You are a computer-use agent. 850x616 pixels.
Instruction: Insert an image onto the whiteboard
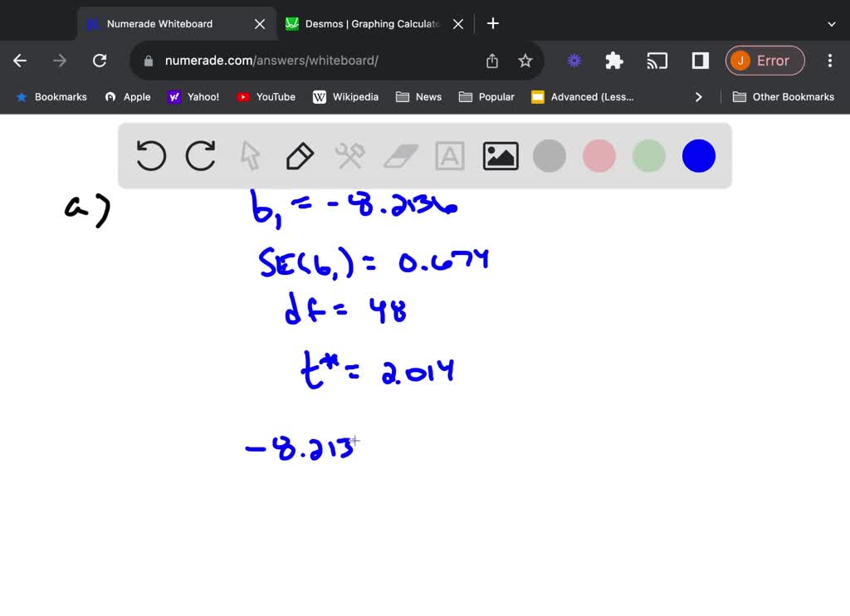click(500, 155)
